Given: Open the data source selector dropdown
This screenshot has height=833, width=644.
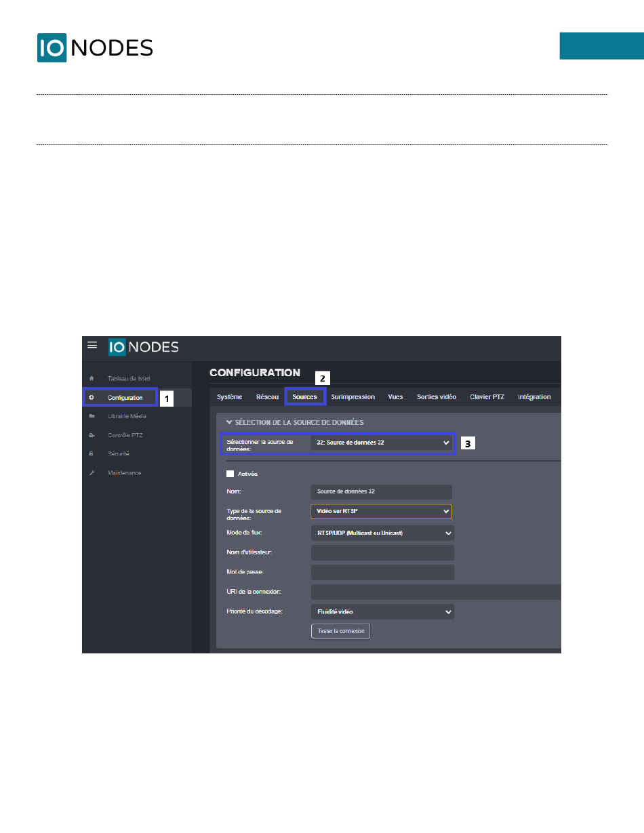Looking at the screenshot, I should click(x=381, y=443).
